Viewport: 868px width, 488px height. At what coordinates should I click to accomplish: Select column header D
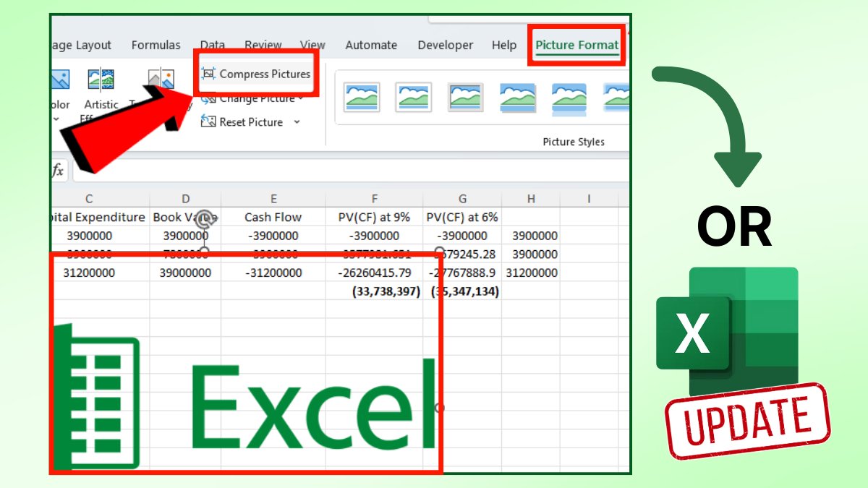click(x=185, y=199)
